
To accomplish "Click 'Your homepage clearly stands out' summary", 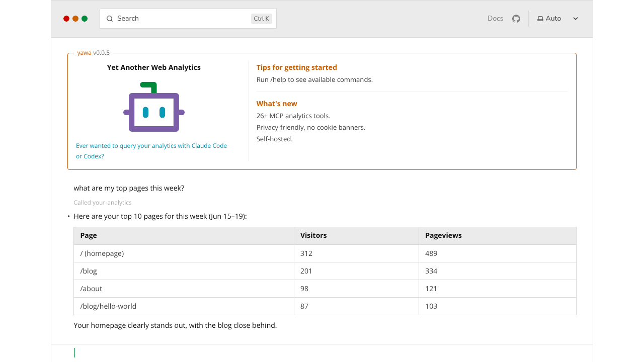I will click(175, 326).
